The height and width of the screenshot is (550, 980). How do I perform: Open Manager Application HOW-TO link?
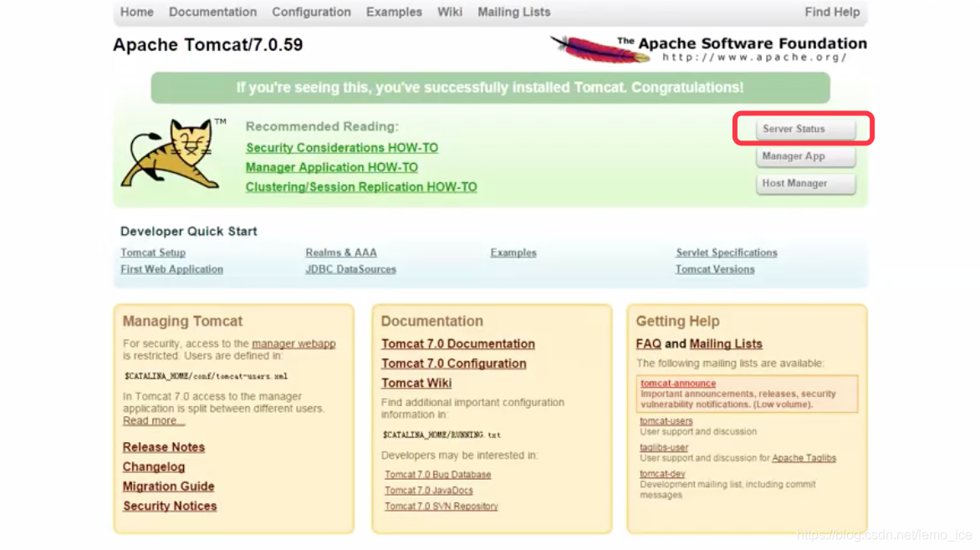[331, 167]
